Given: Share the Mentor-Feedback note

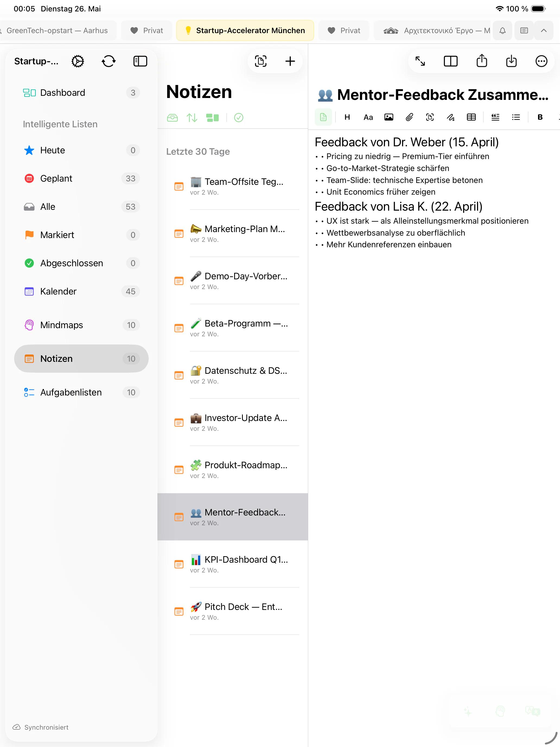Looking at the screenshot, I should (x=482, y=61).
